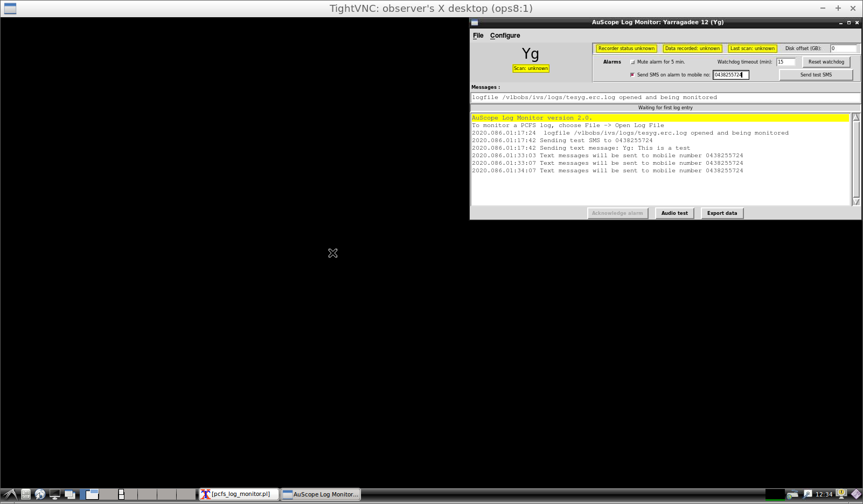This screenshot has width=863, height=504.
Task: Open the web browser globe icon
Action: [x=40, y=494]
